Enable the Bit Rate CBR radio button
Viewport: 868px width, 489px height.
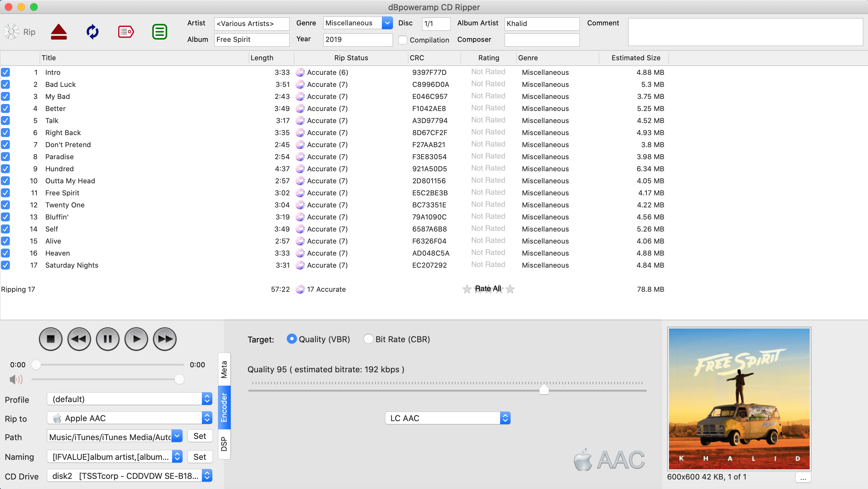pos(368,339)
